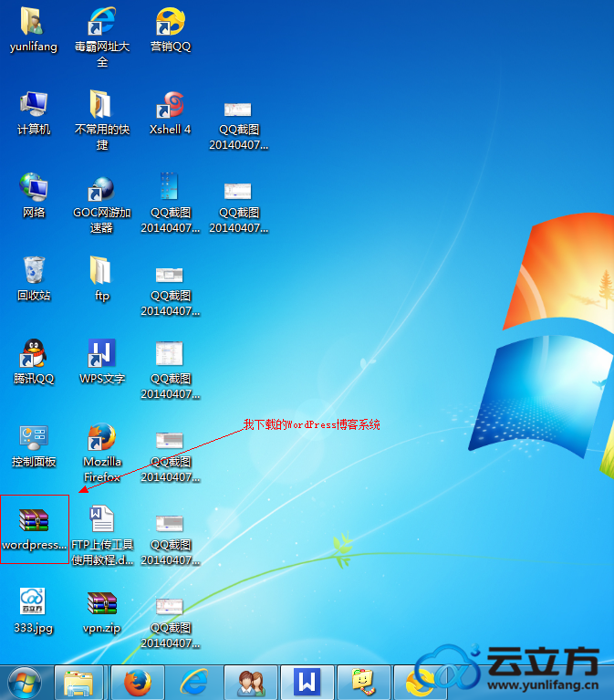
Task: Select QQ截图 file beside vpn.zip
Action: pos(171,623)
